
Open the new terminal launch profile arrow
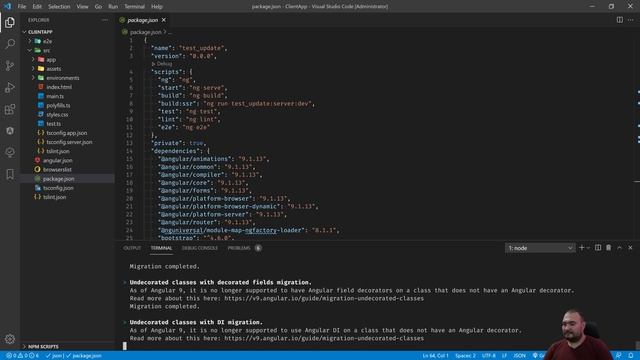pos(588,248)
